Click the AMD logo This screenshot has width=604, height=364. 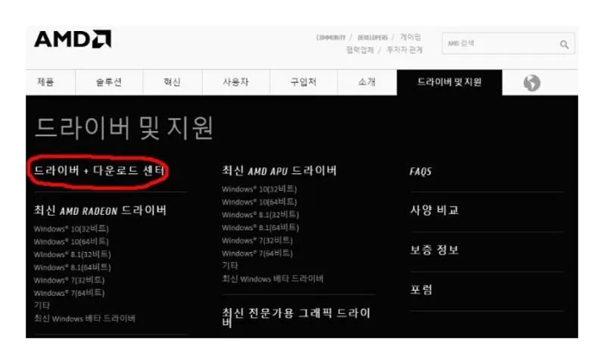point(73,39)
